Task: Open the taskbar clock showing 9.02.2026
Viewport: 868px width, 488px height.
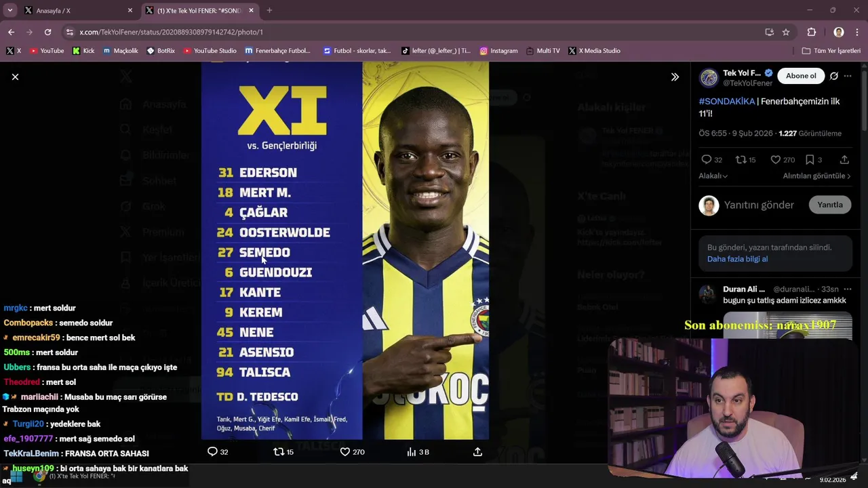Action: point(832,480)
